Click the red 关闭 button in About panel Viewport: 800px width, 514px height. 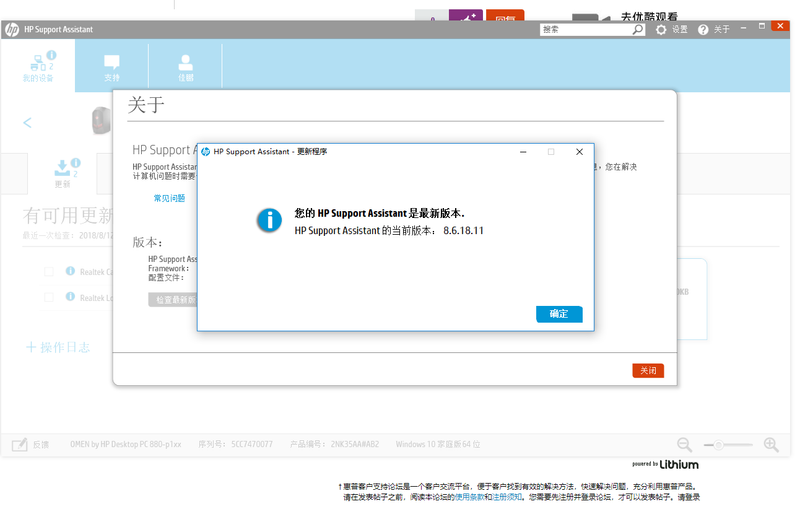click(x=647, y=370)
